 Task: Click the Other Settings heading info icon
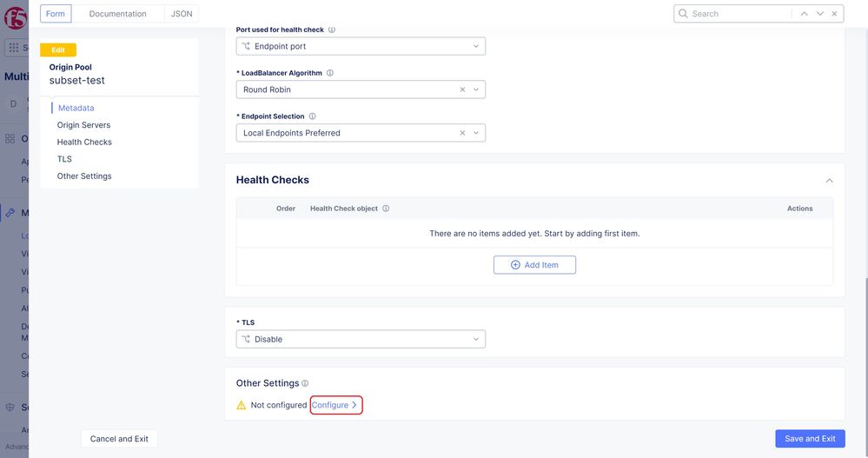(x=305, y=383)
